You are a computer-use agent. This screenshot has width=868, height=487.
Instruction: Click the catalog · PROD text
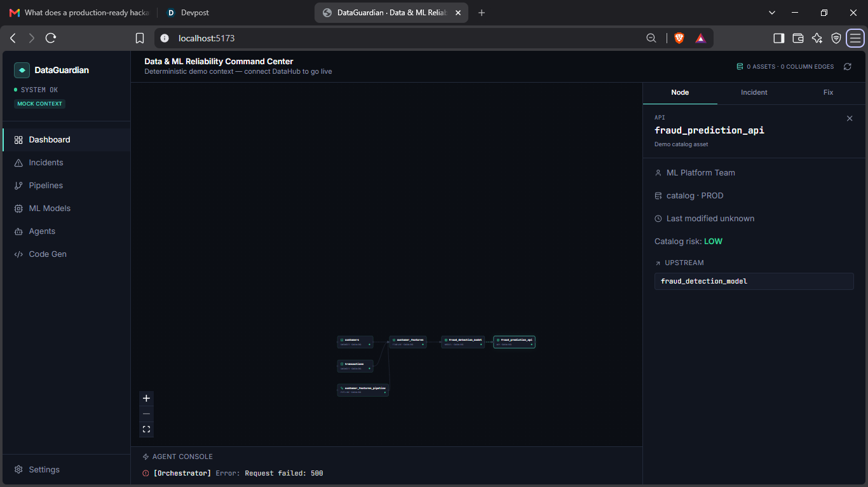pos(695,196)
